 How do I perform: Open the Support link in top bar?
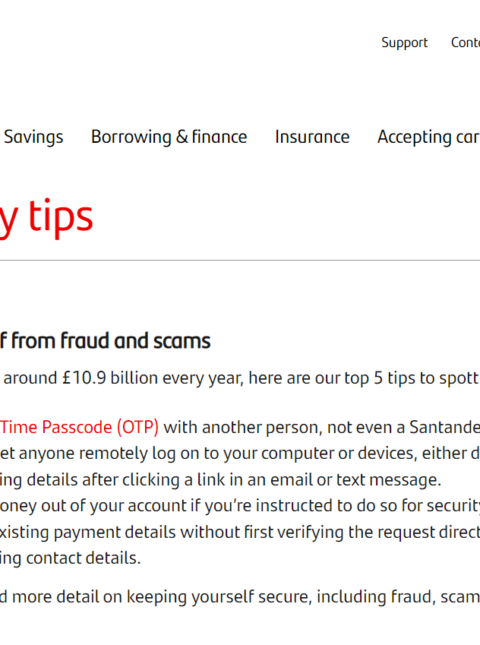pyautogui.click(x=404, y=43)
